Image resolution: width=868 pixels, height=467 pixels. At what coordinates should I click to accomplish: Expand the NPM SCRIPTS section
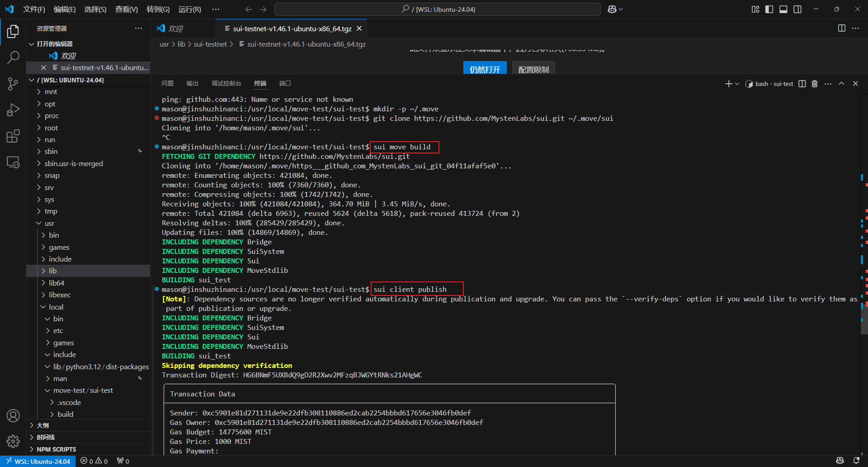click(x=89, y=449)
